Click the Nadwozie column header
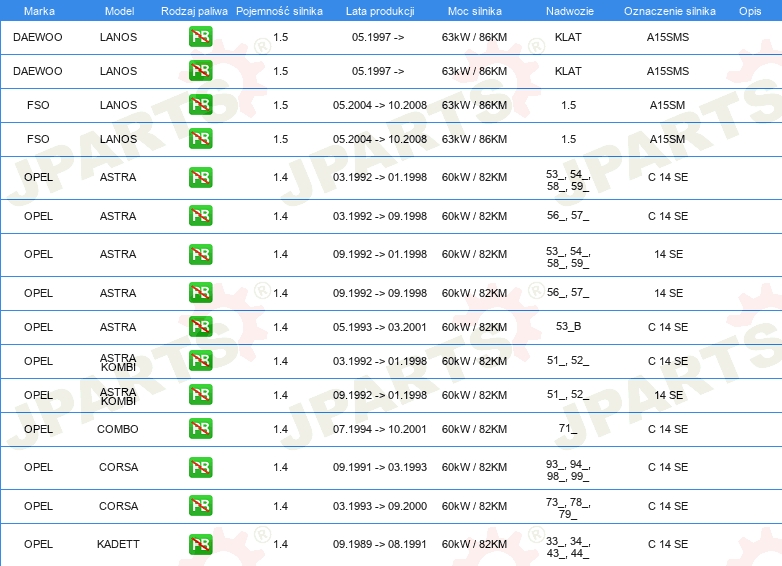 click(x=570, y=11)
